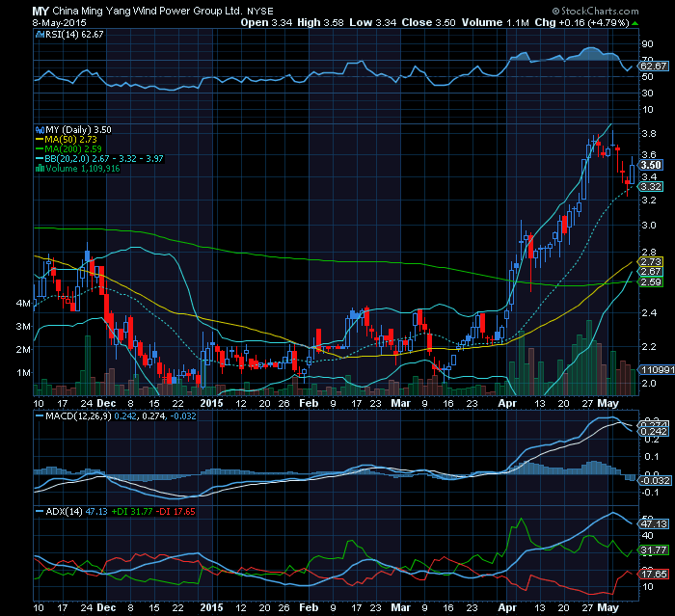675x616 pixels.
Task: Click the 110991 volume tag on right axis
Action: (x=657, y=370)
